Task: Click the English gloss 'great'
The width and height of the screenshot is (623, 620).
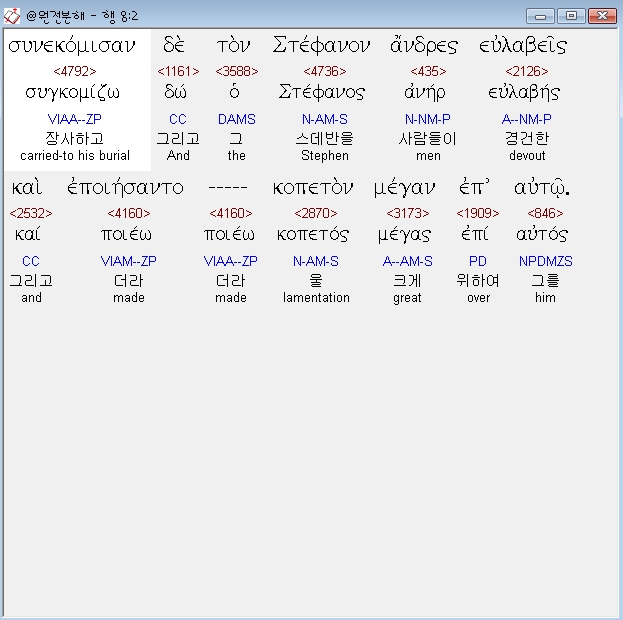Action: [407, 298]
